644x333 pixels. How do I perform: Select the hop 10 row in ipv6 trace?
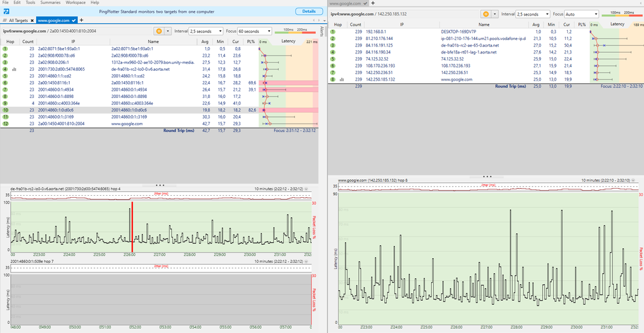coord(129,110)
